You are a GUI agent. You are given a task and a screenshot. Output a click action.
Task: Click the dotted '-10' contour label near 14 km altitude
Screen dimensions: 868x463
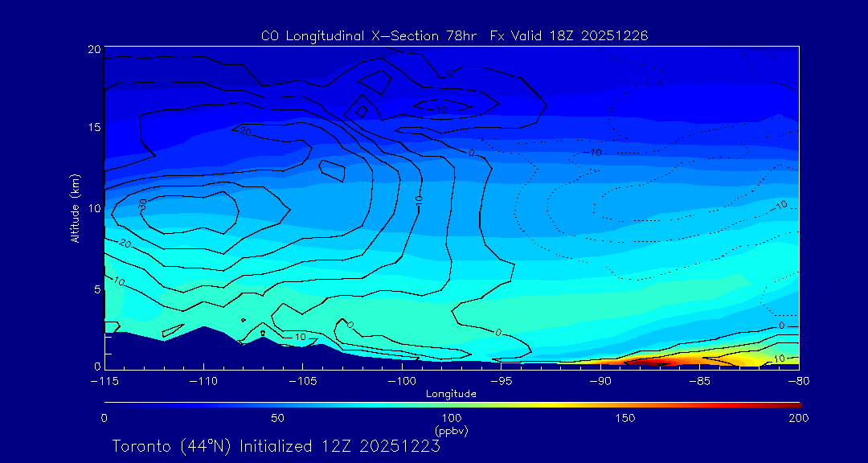coord(592,152)
